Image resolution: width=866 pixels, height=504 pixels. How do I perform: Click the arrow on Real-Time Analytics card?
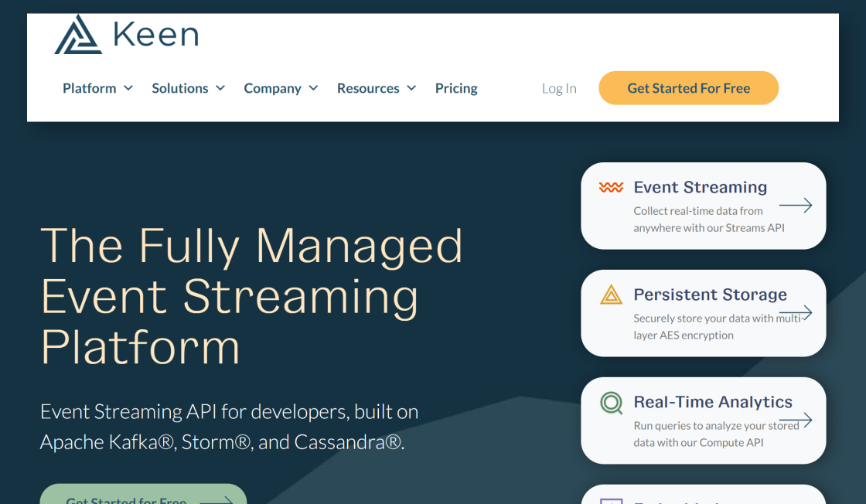point(795,421)
